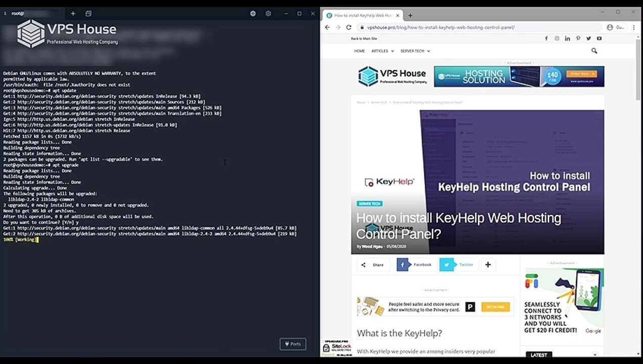Share article on Facebook
643x364 pixels.
[x=417, y=264]
